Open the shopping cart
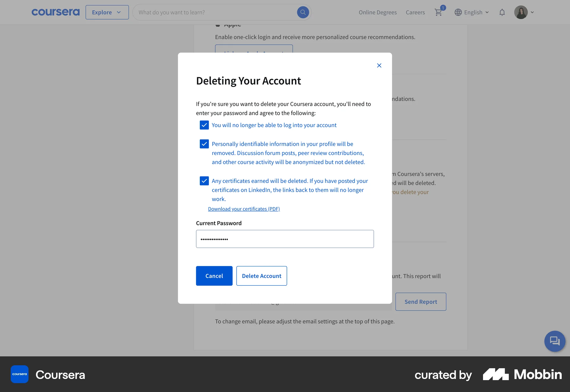The width and height of the screenshot is (570, 392). 439,12
